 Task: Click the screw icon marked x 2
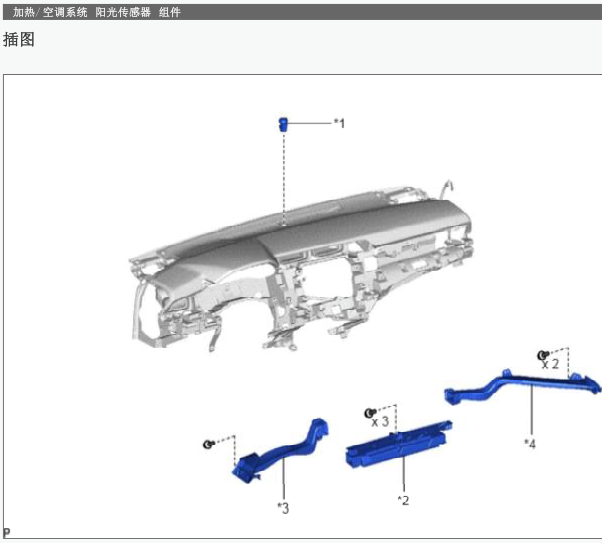point(542,355)
